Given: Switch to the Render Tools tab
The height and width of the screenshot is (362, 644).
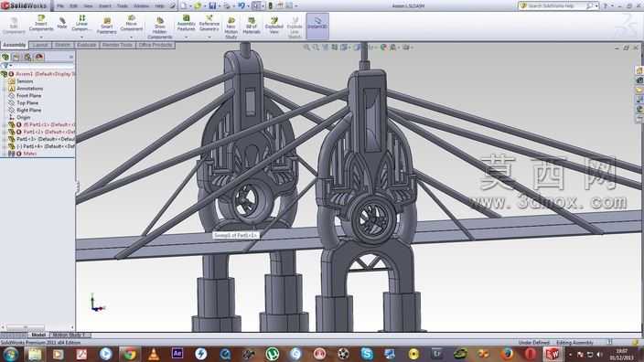Looking at the screenshot, I should point(117,45).
